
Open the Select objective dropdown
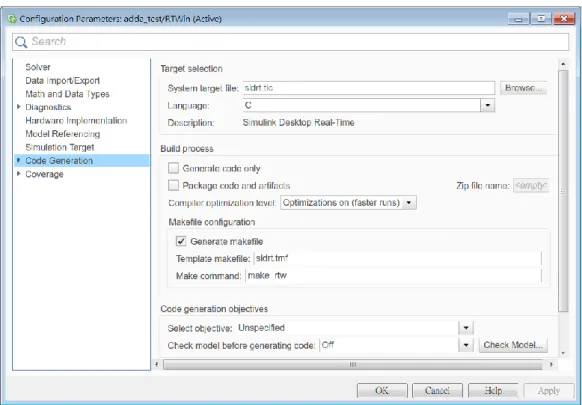tap(466, 328)
